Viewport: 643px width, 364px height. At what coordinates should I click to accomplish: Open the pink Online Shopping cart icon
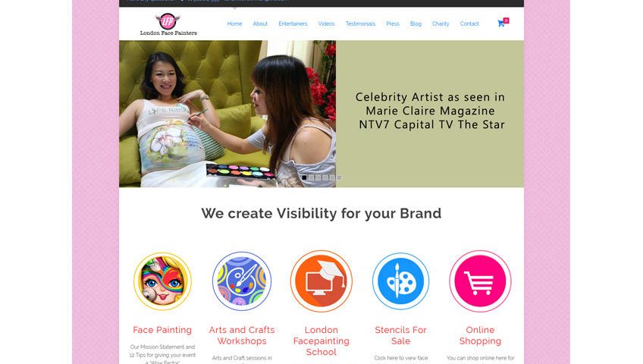(x=480, y=281)
